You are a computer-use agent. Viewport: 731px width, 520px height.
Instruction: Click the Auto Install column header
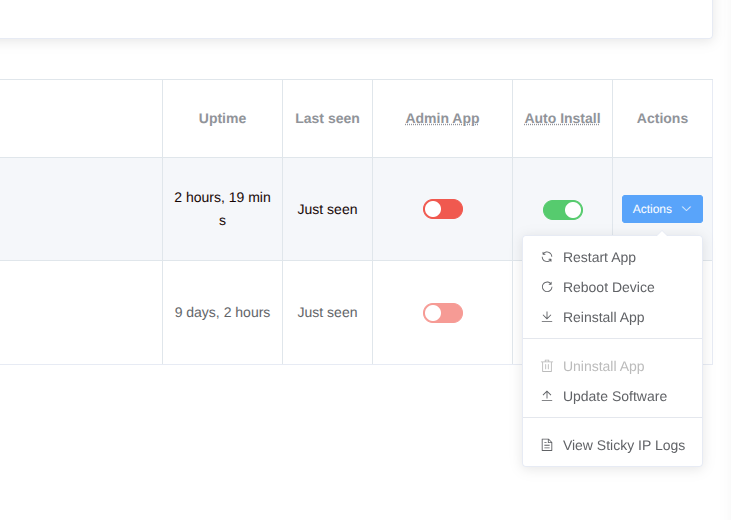[x=562, y=118]
